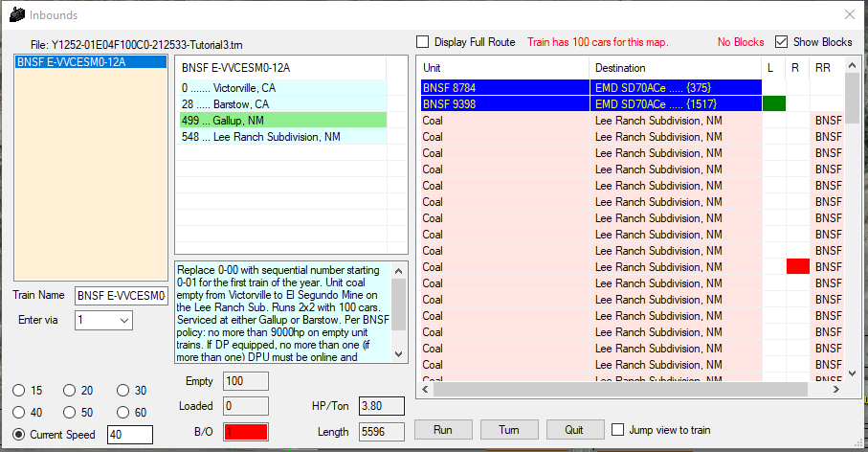Select the 15 speed radio button
The height and width of the screenshot is (452, 868).
19,391
